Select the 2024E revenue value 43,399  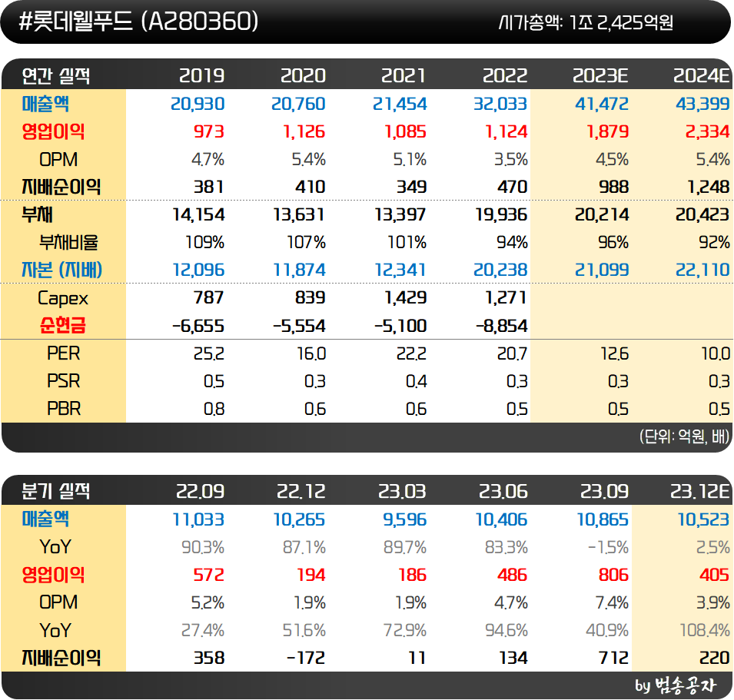point(702,104)
